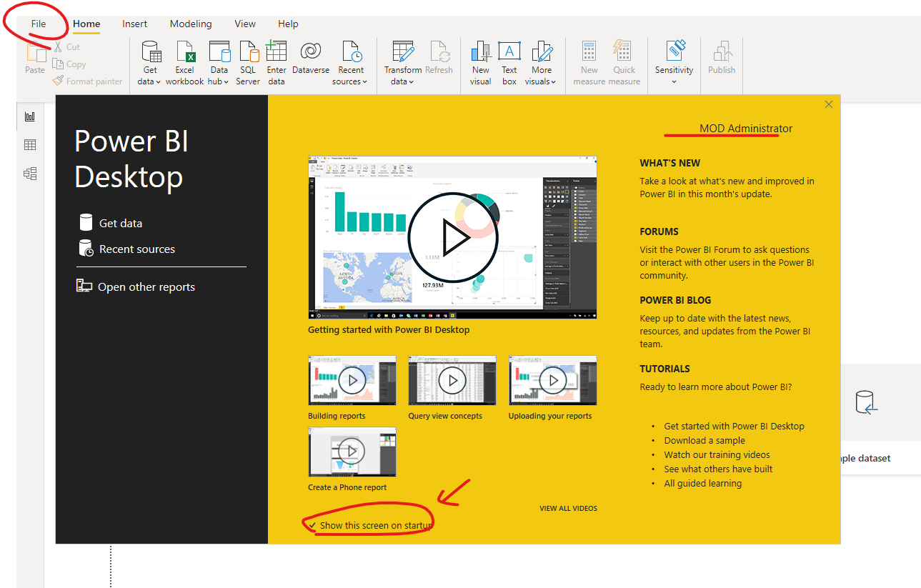Image resolution: width=921 pixels, height=588 pixels.
Task: Uncheck Show this screen on startup
Action: click(313, 525)
